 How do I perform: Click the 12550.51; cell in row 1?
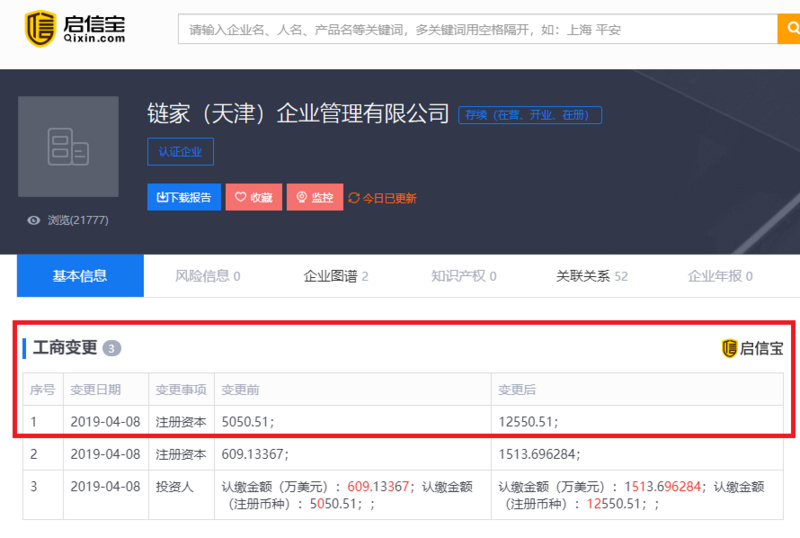tap(637, 422)
